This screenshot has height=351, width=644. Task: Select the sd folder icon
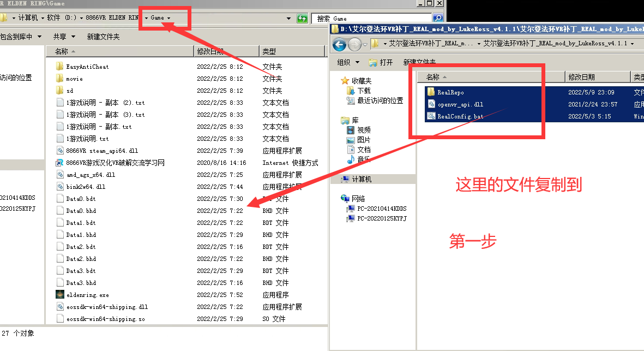(59, 90)
